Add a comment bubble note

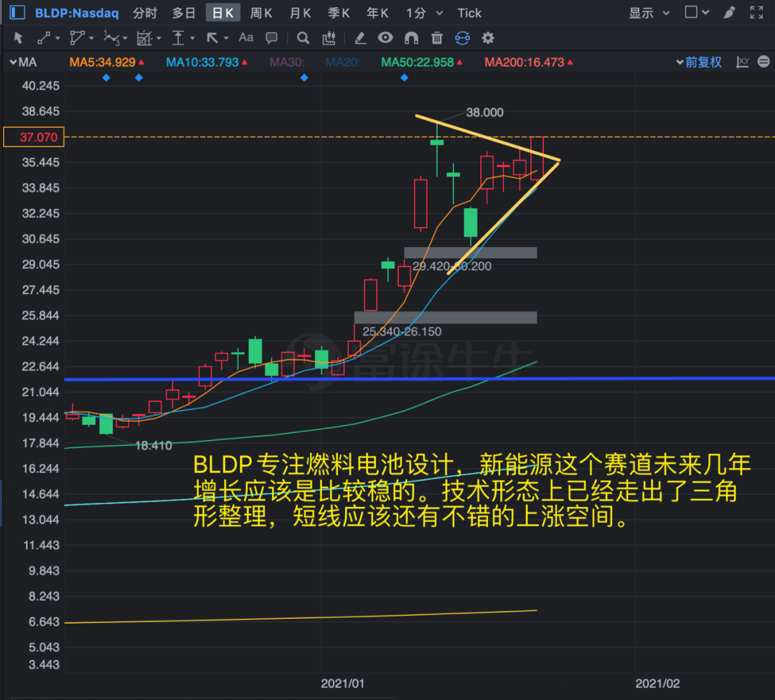[271, 38]
